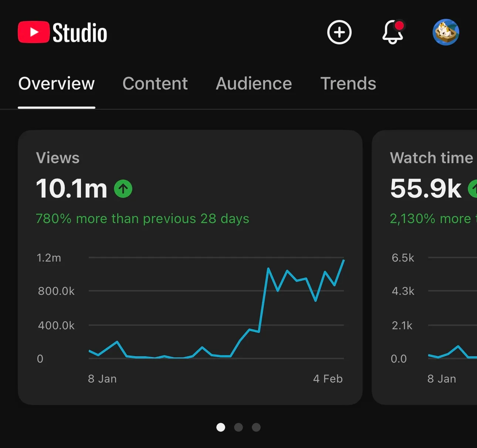Open the Create plus icon

[339, 32]
